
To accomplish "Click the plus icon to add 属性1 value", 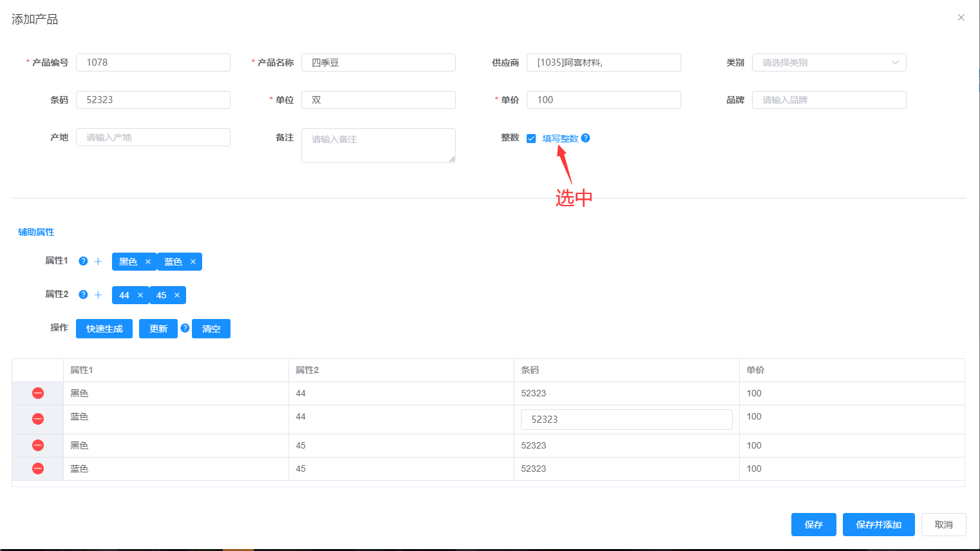I will (x=98, y=261).
